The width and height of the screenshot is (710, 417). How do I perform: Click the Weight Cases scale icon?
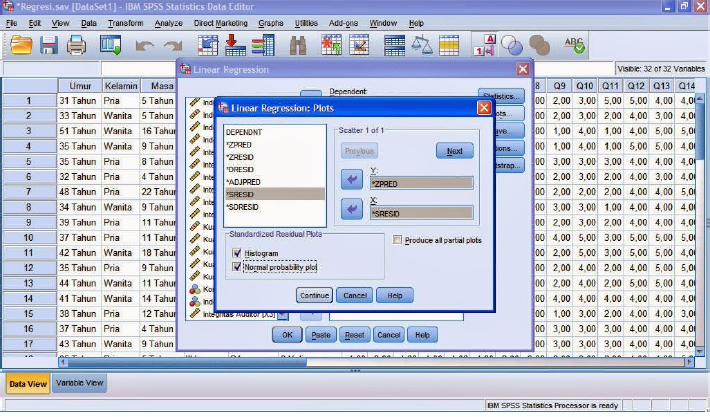(423, 45)
